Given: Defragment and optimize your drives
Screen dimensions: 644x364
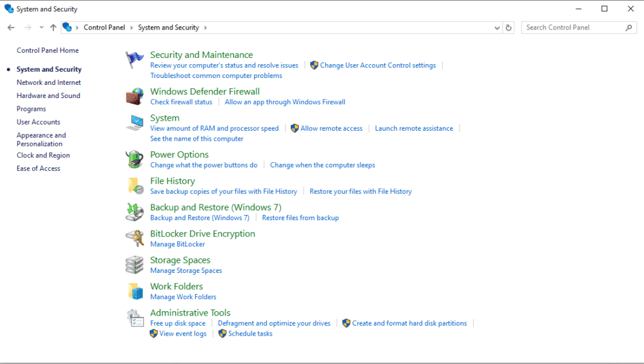Looking at the screenshot, I should pyautogui.click(x=274, y=323).
